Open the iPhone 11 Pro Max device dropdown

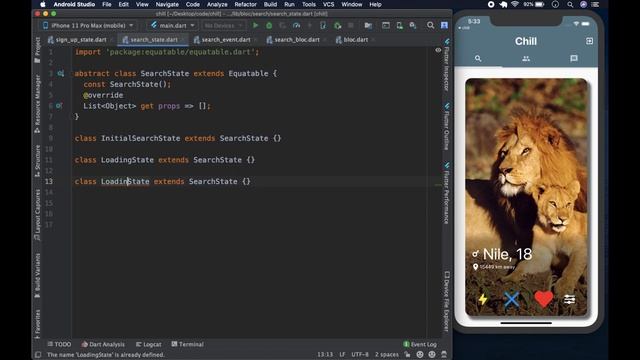point(88,25)
